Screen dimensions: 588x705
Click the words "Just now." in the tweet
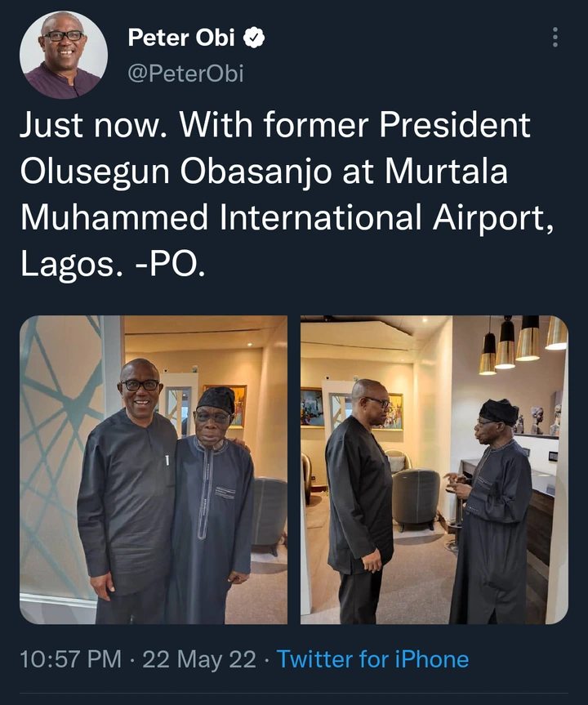click(91, 126)
